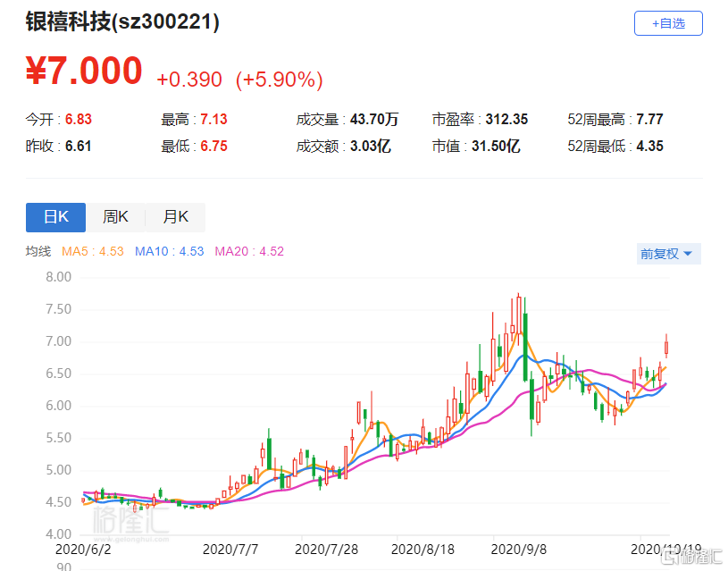Click the current price ¥7.000
Screen dimensions: 728x571
84,71
